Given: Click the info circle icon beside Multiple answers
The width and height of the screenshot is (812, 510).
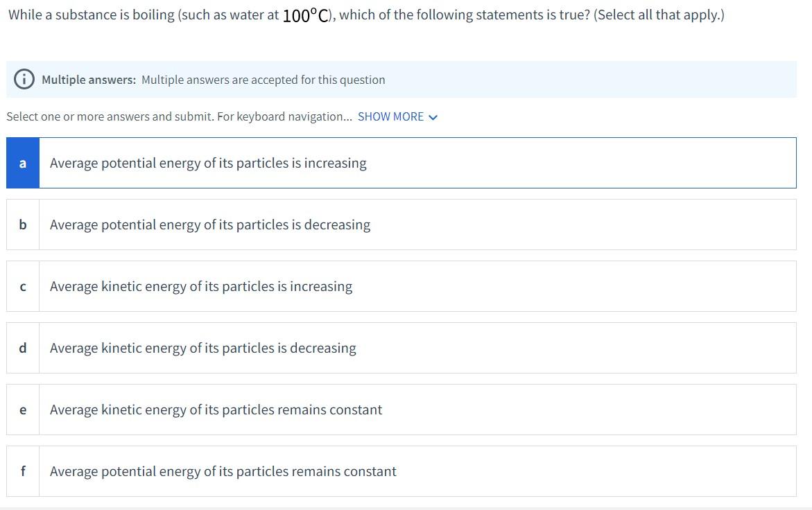Looking at the screenshot, I should [x=24, y=78].
